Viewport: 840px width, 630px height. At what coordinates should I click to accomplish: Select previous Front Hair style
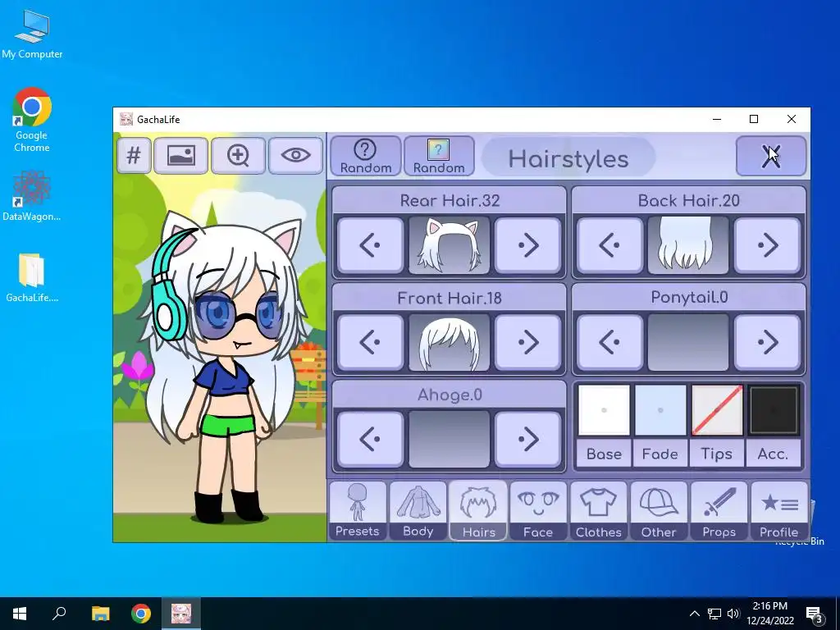click(x=370, y=342)
